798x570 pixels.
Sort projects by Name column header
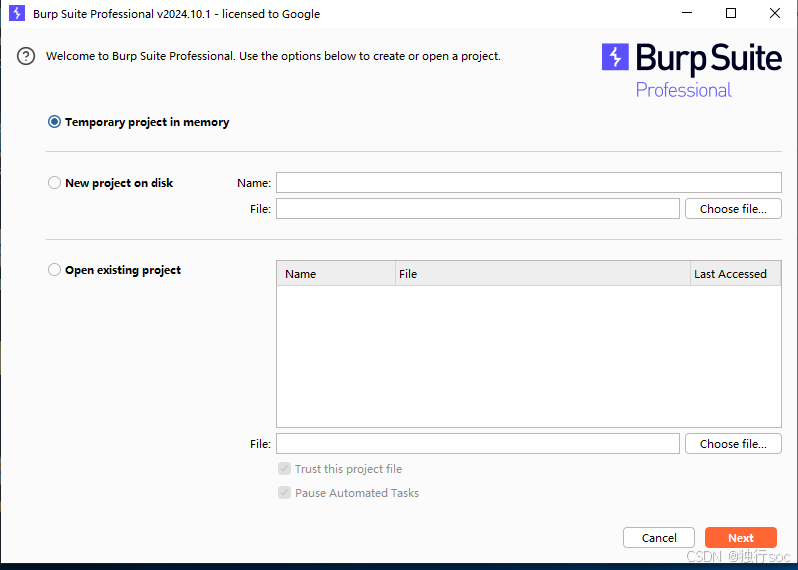point(336,274)
